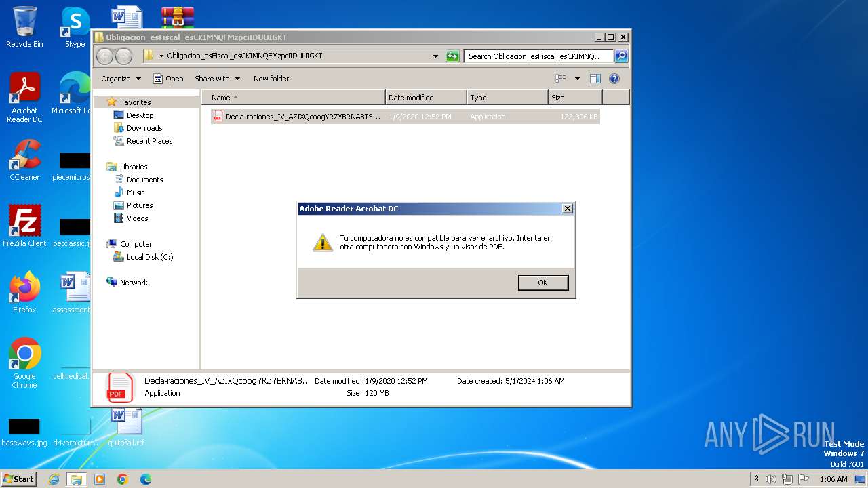Open Explorer help
868x488 pixels.
[x=614, y=79]
